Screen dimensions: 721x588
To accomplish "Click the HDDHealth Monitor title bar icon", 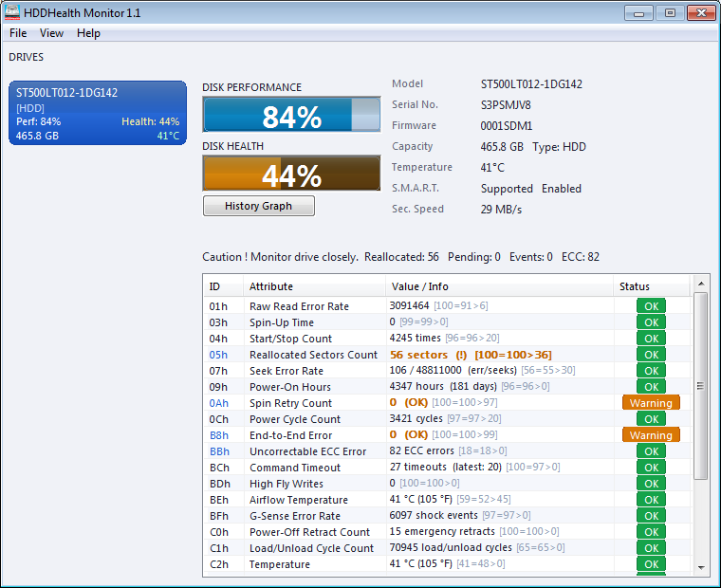I will pyautogui.click(x=12, y=12).
